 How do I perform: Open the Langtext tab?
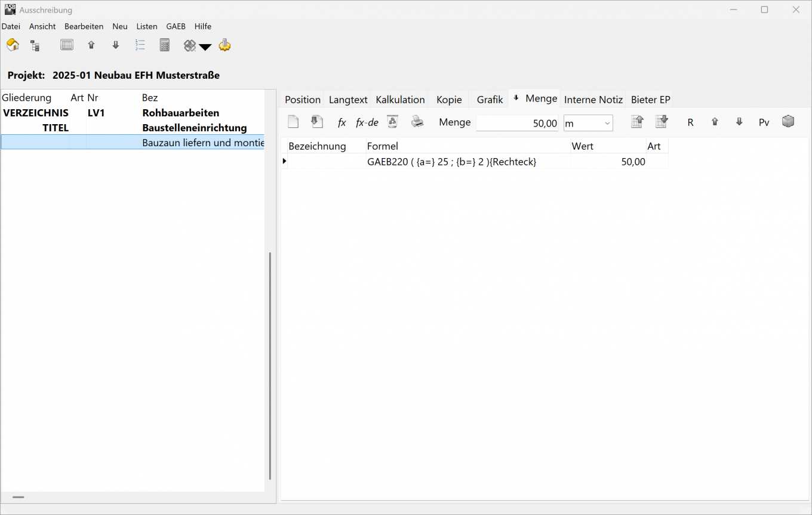tap(348, 100)
